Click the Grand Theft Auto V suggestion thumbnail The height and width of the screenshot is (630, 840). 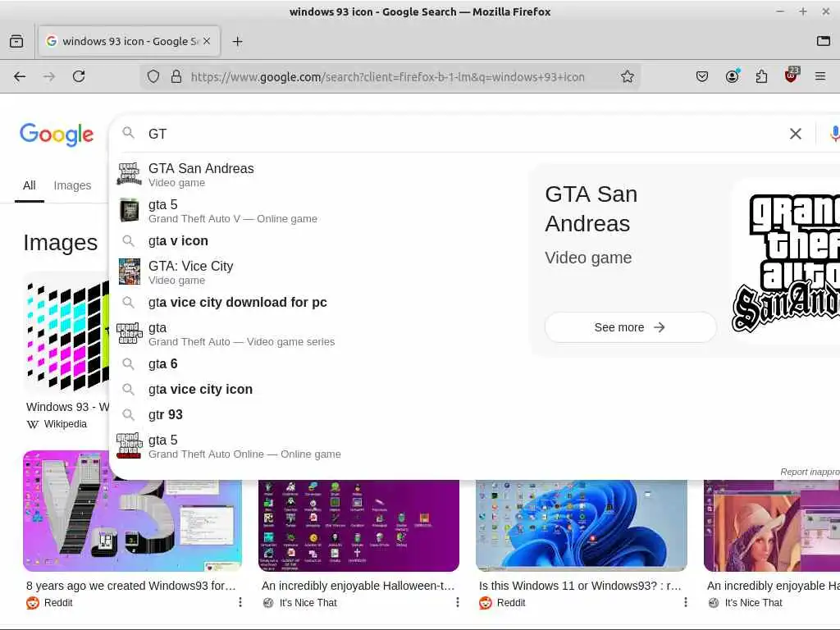(x=129, y=211)
